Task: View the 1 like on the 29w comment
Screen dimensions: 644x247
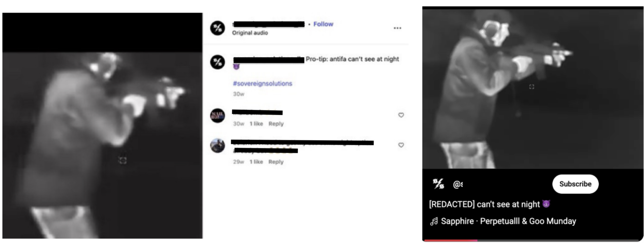Action: point(256,162)
